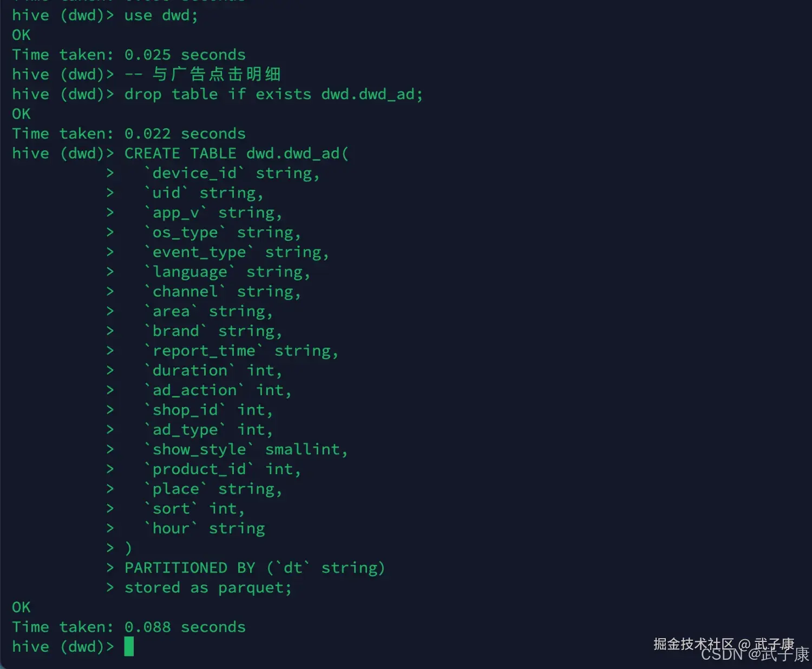The image size is (812, 669).
Task: Click the 'Time taken: 0.022 seconds' output
Action: (129, 134)
